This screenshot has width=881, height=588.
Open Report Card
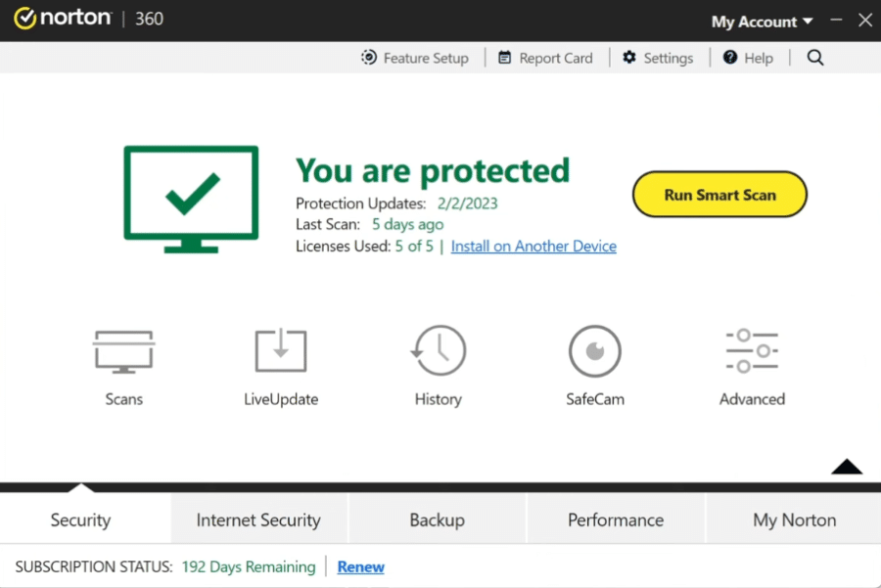545,58
